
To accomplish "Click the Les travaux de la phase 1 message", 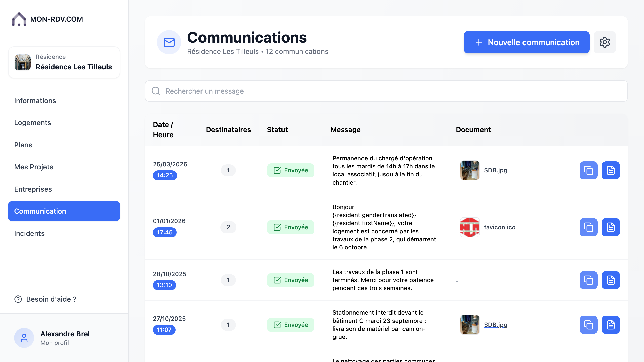I will 383,280.
